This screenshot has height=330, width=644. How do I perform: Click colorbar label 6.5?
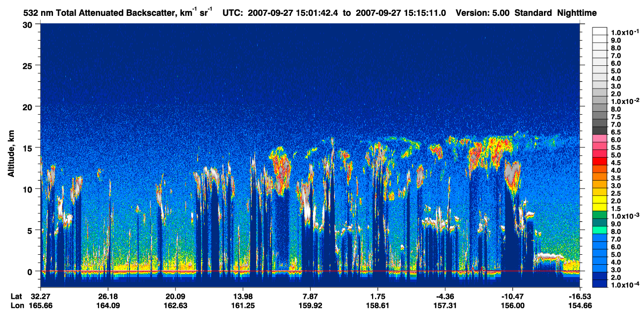pos(616,132)
